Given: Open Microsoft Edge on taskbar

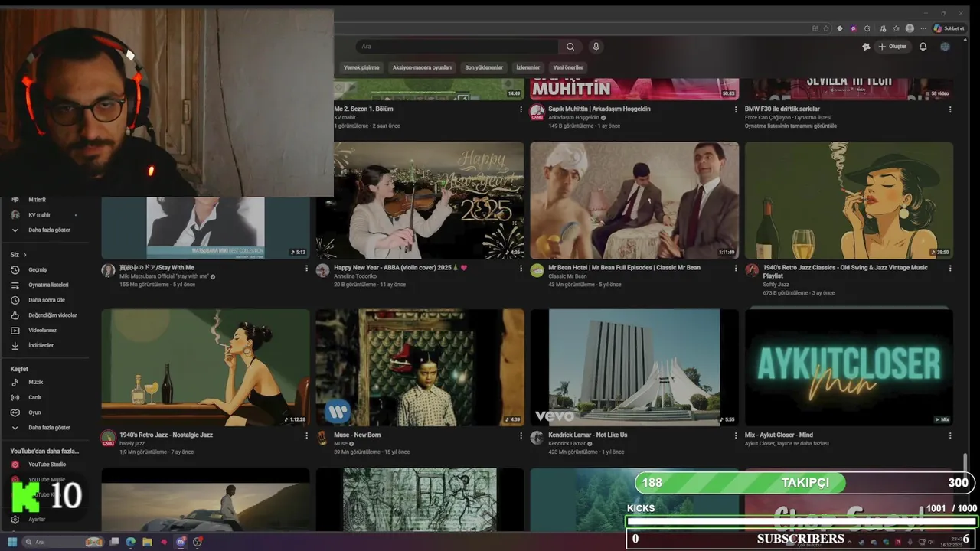Looking at the screenshot, I should (131, 542).
